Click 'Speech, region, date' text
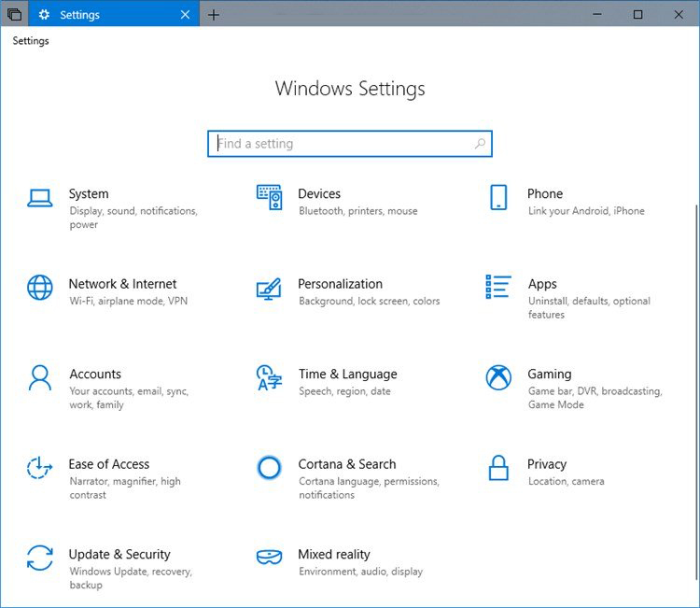This screenshot has height=608, width=700. pos(344,391)
